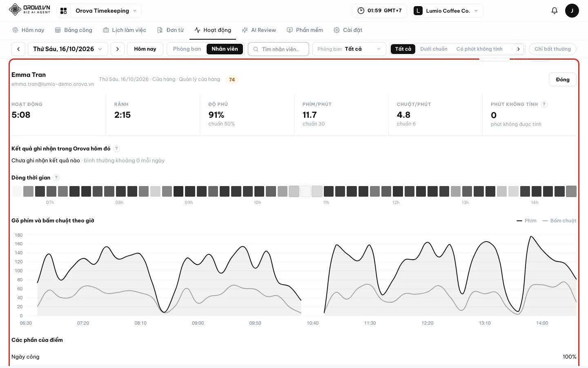The image size is (588, 368).
Task: Go to previous day arrow
Action: pyautogui.click(x=18, y=49)
